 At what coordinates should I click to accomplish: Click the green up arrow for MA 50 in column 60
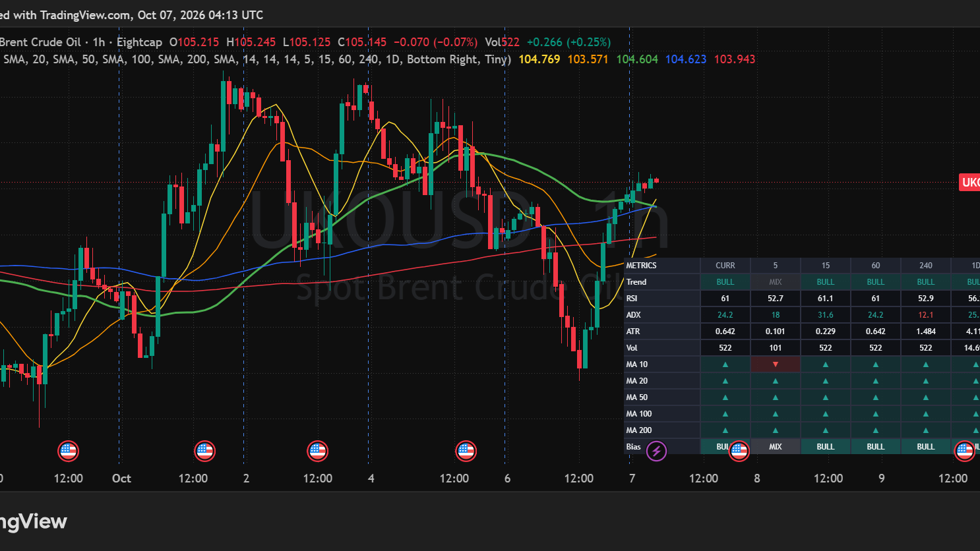876,397
